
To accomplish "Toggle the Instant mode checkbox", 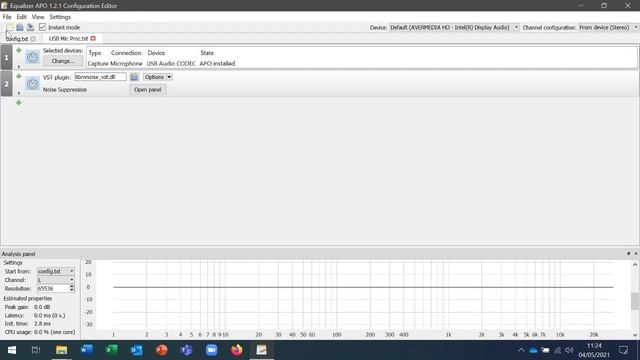I will 42,27.
